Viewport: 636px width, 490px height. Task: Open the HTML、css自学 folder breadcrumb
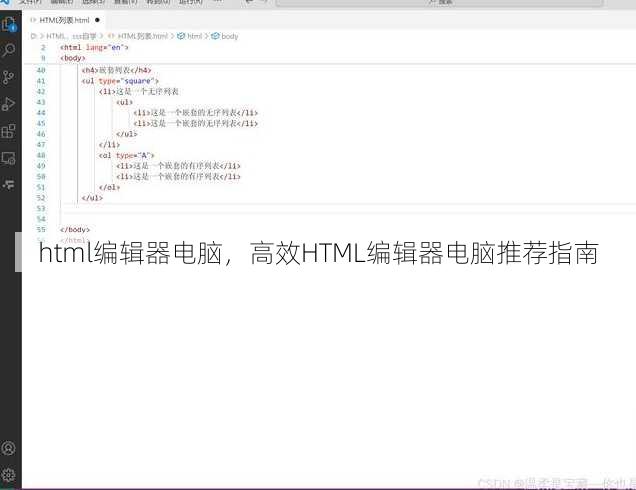pyautogui.click(x=71, y=36)
